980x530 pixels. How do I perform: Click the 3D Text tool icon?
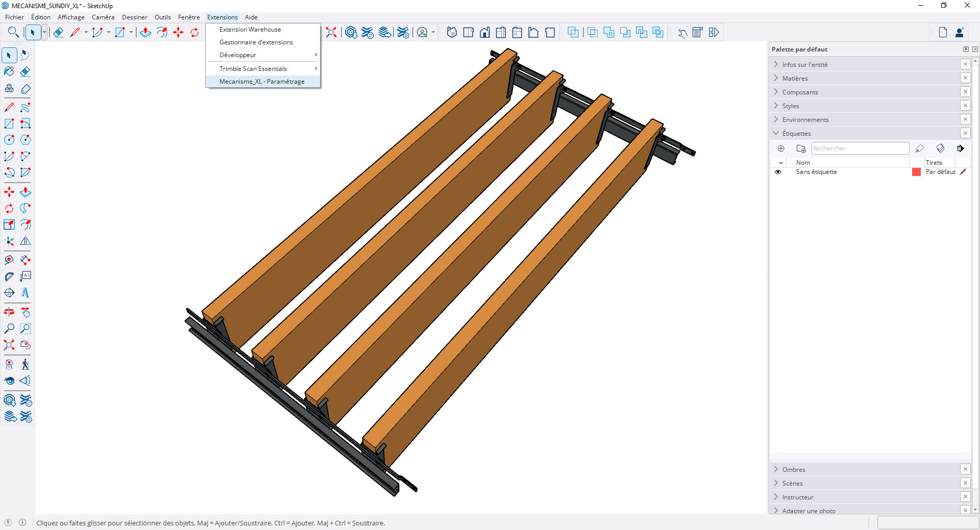pyautogui.click(x=25, y=293)
